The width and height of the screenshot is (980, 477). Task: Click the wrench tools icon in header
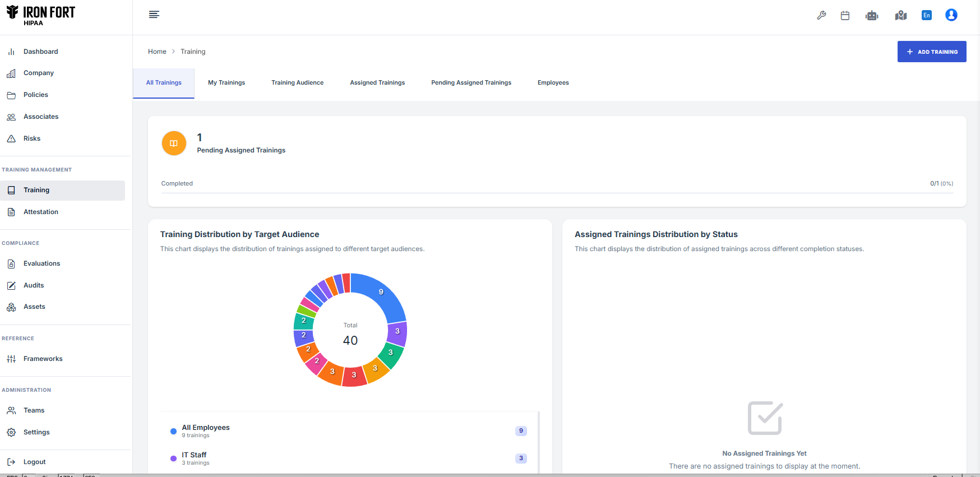pyautogui.click(x=821, y=16)
